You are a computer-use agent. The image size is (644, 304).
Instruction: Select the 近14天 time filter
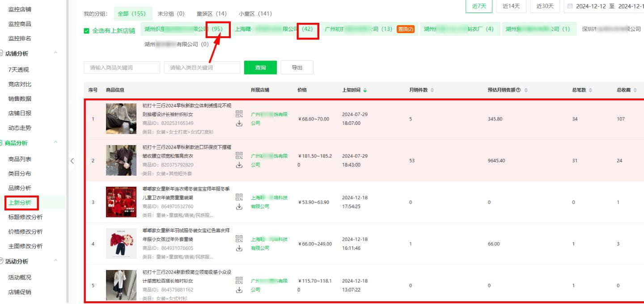click(511, 7)
